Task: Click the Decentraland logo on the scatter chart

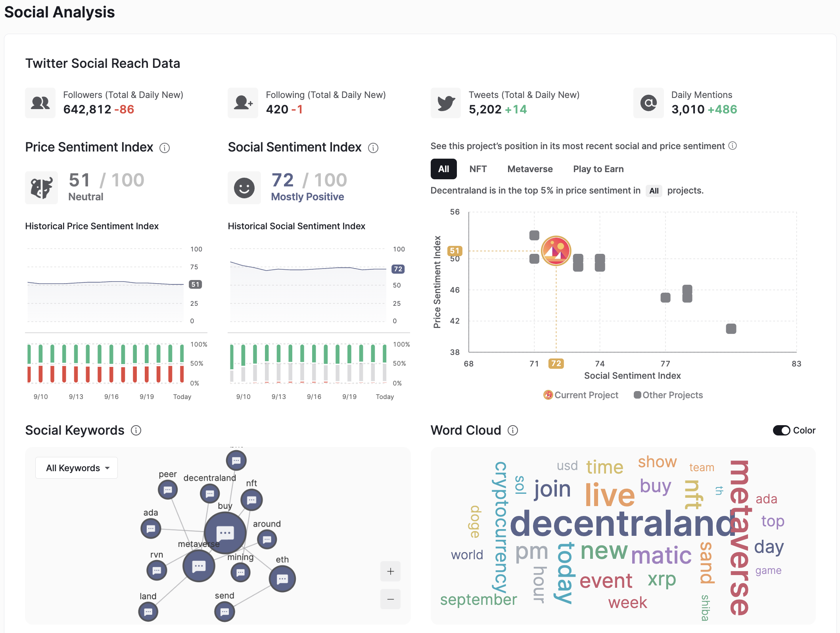Action: coord(556,251)
